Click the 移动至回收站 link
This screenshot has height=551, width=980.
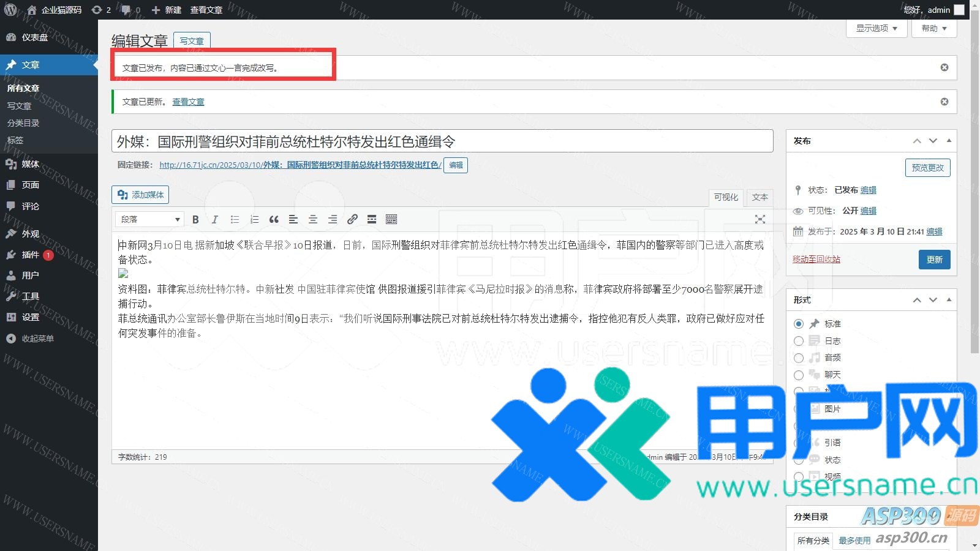coord(816,259)
